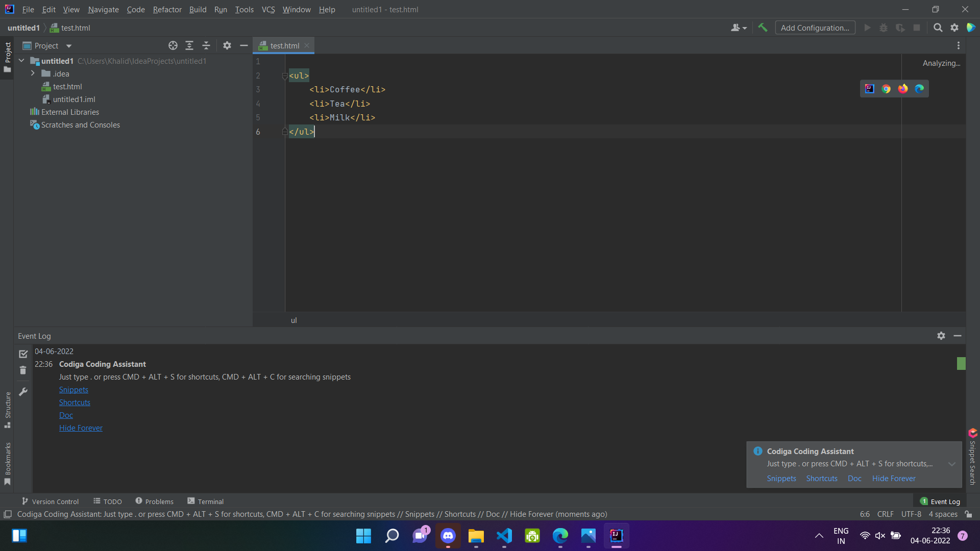Click the Chrome browser preview icon
Image resolution: width=980 pixels, height=551 pixels.
(x=887, y=89)
